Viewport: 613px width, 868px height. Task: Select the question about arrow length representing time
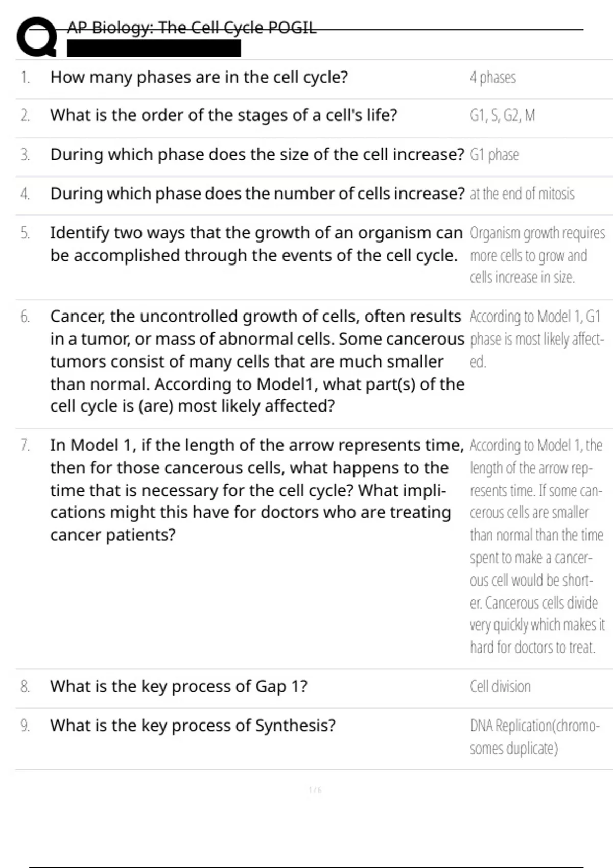click(x=256, y=490)
